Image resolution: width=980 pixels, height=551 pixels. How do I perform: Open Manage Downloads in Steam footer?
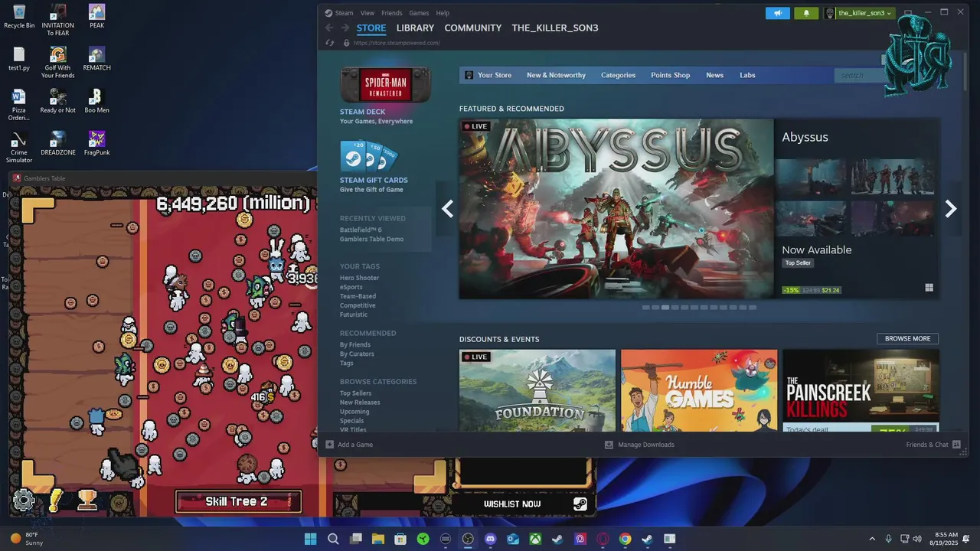[639, 445]
